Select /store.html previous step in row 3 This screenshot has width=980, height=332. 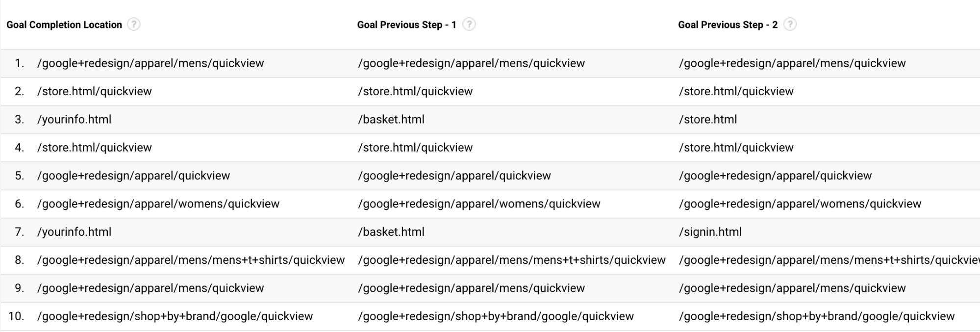[x=707, y=120]
